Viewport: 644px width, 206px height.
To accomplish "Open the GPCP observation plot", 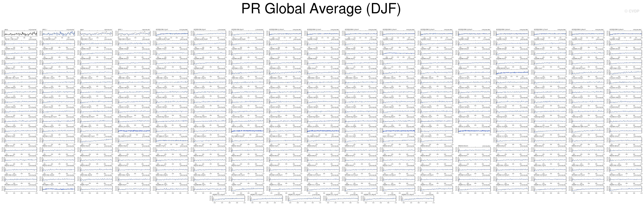I will coord(96,33).
